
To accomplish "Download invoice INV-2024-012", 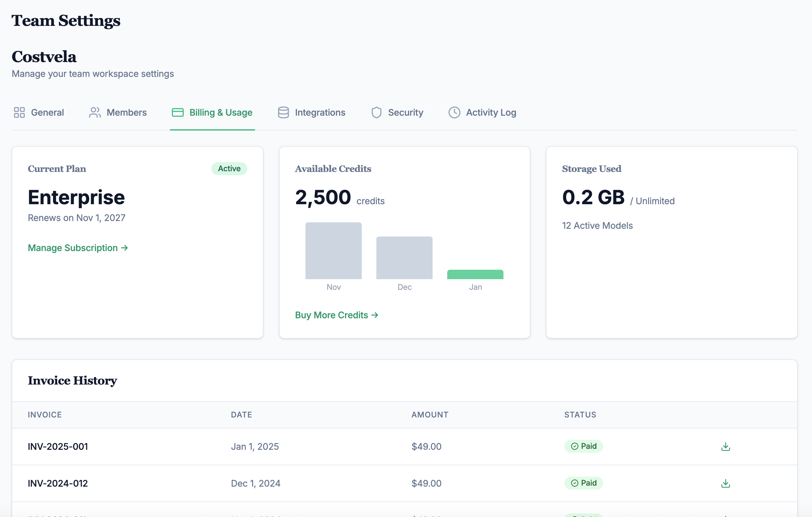I will point(725,483).
